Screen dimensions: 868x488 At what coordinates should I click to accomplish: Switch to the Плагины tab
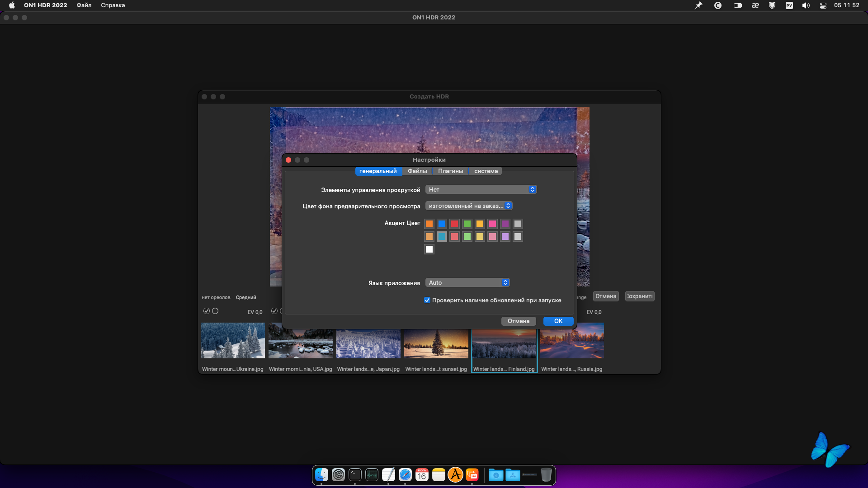(x=450, y=171)
